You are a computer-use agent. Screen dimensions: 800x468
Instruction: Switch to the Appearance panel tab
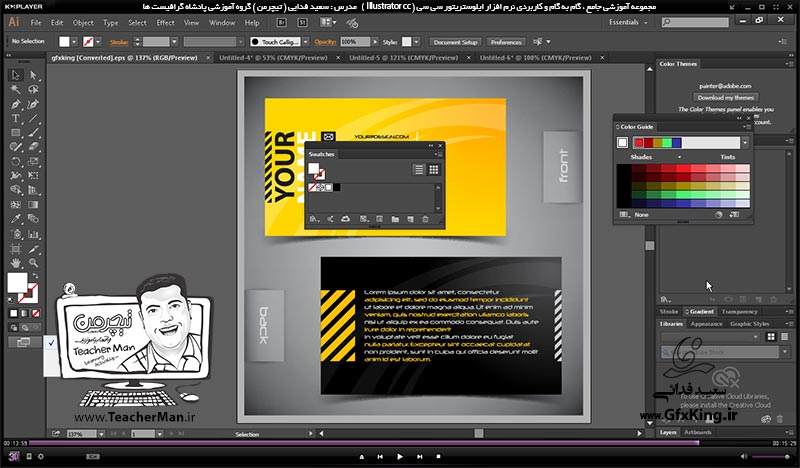coord(706,324)
